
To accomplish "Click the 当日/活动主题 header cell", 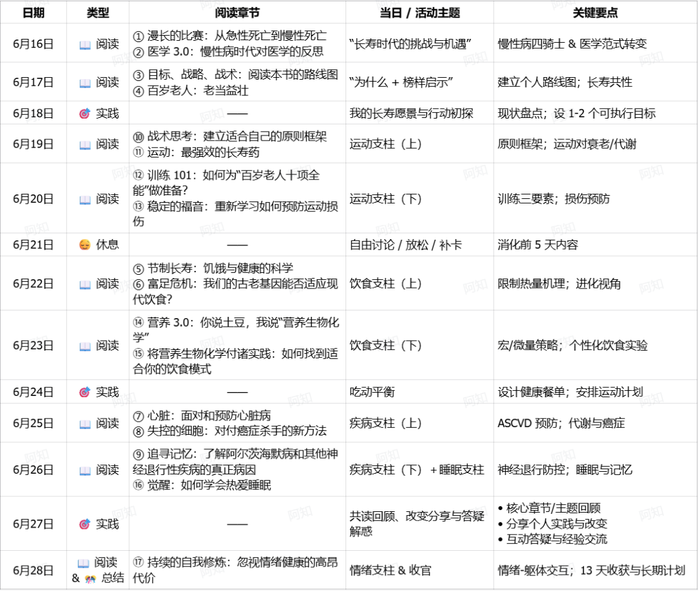I will tap(419, 12).
